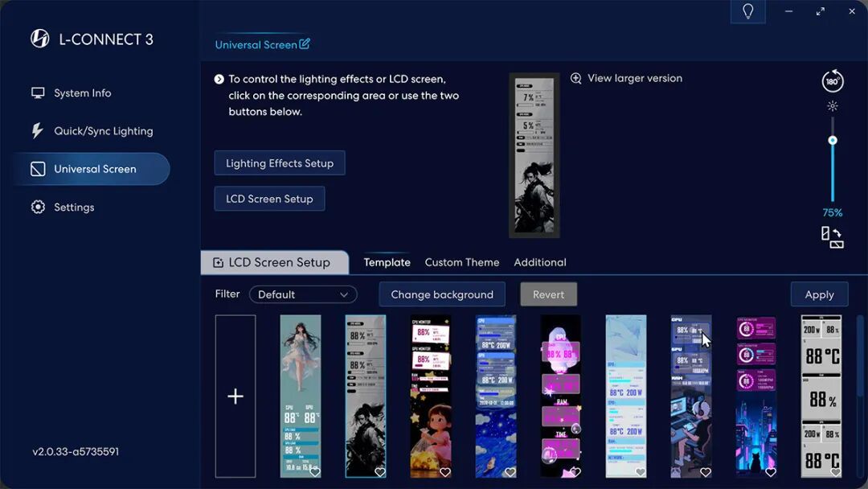868x489 pixels.
Task: Favorite the anime girl template heart
Action: pos(314,472)
